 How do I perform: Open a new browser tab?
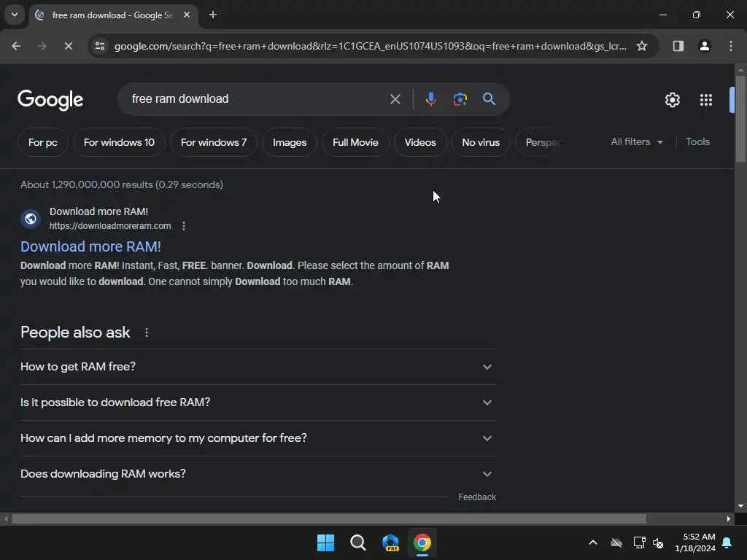pyautogui.click(x=213, y=15)
